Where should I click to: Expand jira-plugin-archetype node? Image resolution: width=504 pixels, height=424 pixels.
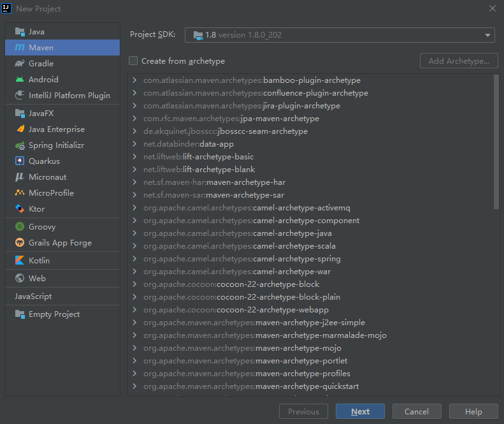[x=134, y=105]
